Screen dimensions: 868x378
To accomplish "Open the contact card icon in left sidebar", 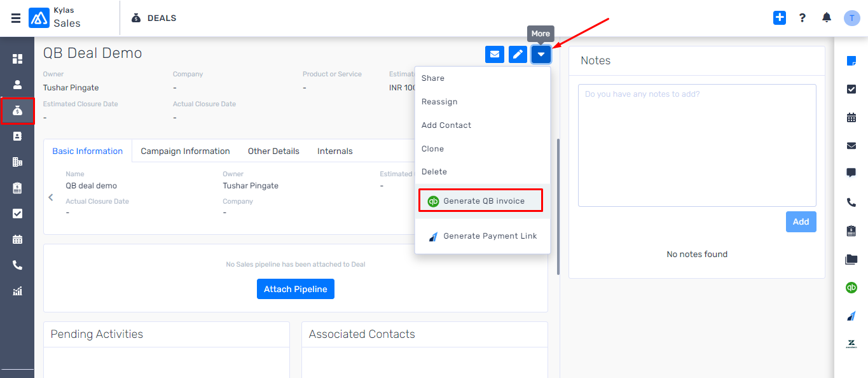I will 17,136.
